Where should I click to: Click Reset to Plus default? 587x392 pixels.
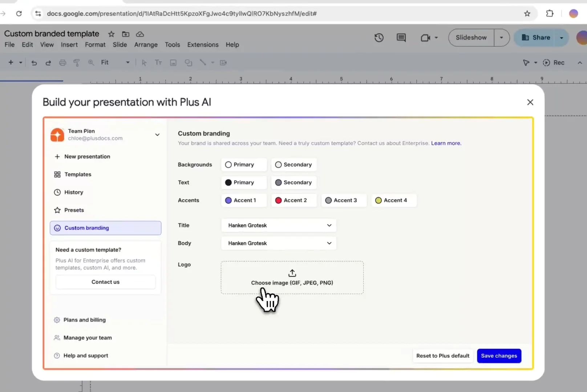443,356
